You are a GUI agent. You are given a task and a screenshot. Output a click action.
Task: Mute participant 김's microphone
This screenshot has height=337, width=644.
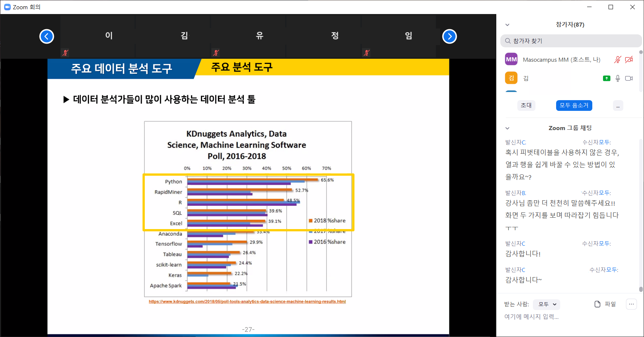(618, 78)
